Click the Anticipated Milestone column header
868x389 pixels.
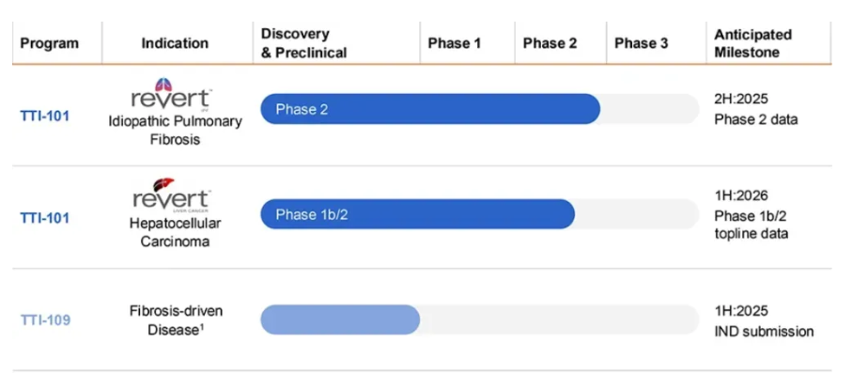click(752, 43)
